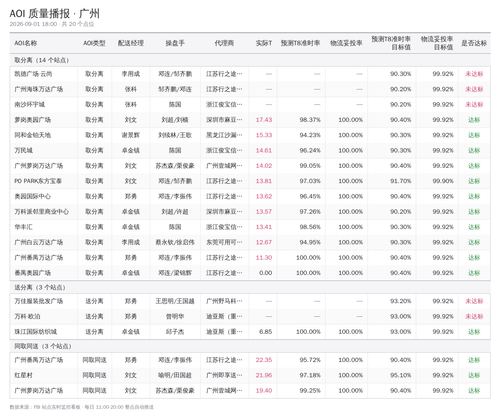Click the '代理商' column header
Image resolution: width=500 pixels, height=416 pixels.
tap(224, 43)
